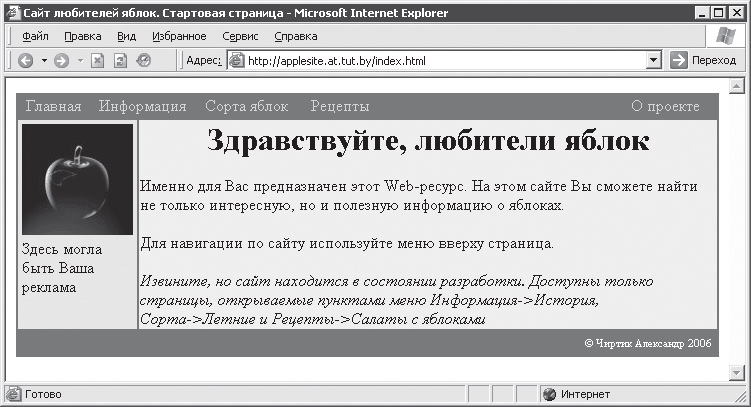Open the Forward button history dropdown arrow
Viewport: 751px width, 407px height.
point(79,61)
